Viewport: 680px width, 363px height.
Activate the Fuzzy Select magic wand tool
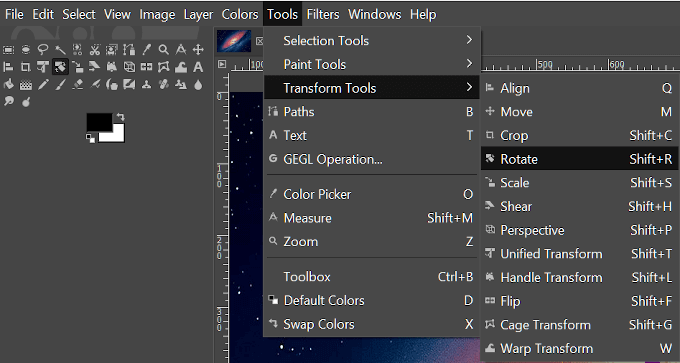pos(60,49)
